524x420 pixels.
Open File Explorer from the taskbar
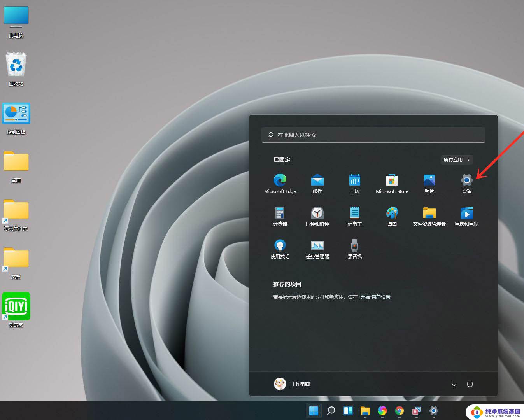[365, 411]
